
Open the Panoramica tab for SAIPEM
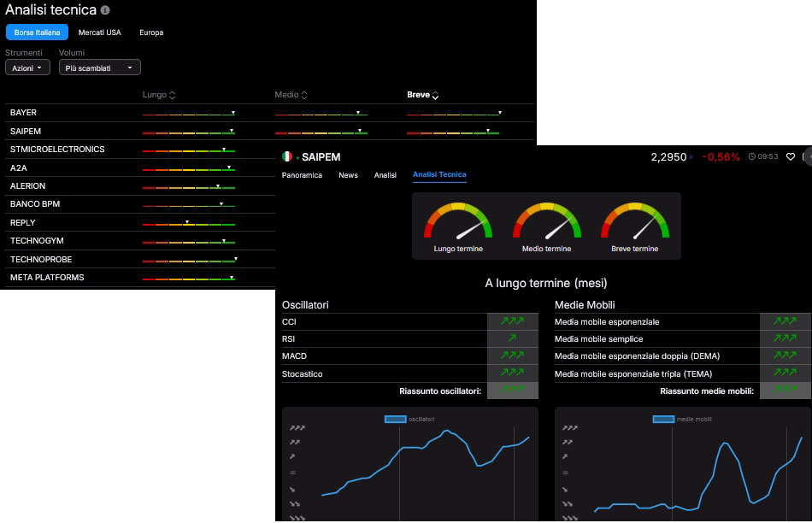pos(302,175)
